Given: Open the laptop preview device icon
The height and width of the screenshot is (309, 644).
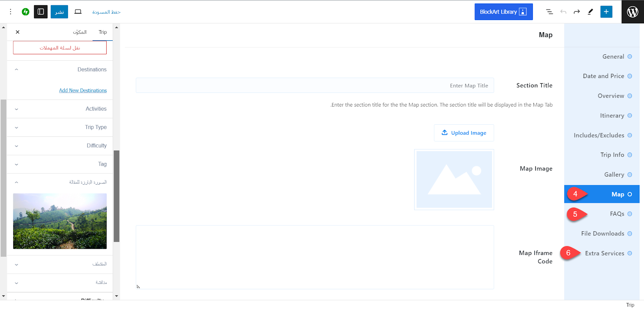Looking at the screenshot, I should click(78, 12).
